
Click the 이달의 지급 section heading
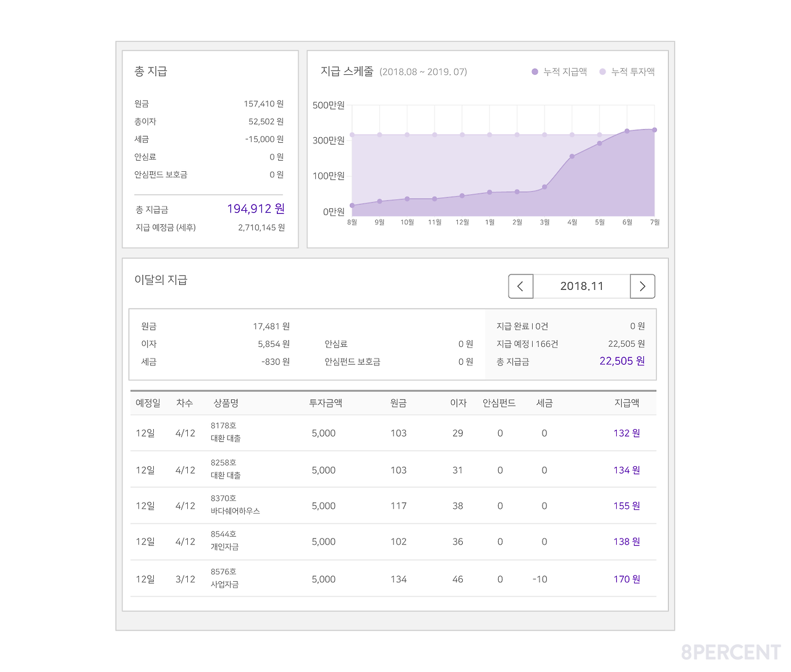pos(161,280)
